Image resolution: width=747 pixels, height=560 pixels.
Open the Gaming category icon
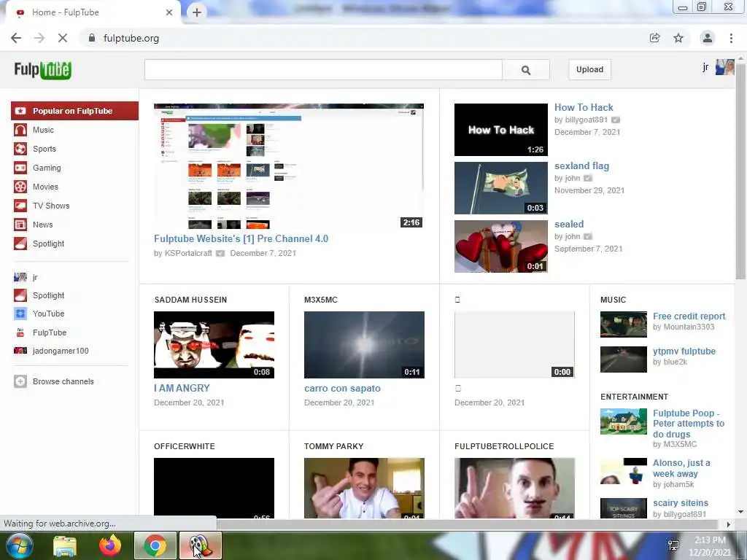(x=20, y=168)
